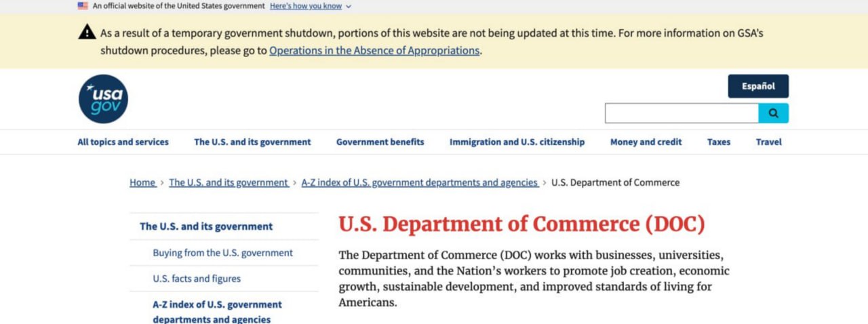Viewport: 868px width, 324px height.
Task: Switch site language to Español
Action: (757, 86)
